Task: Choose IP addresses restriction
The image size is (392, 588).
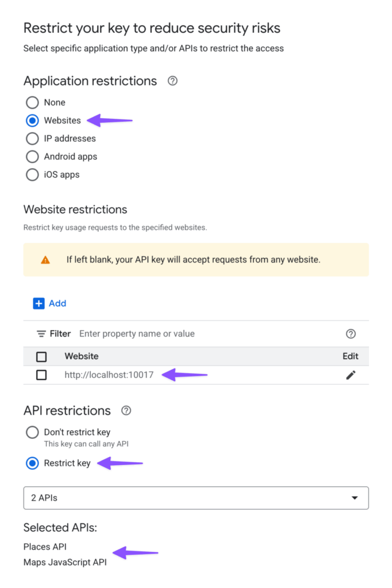Action: pyautogui.click(x=33, y=138)
